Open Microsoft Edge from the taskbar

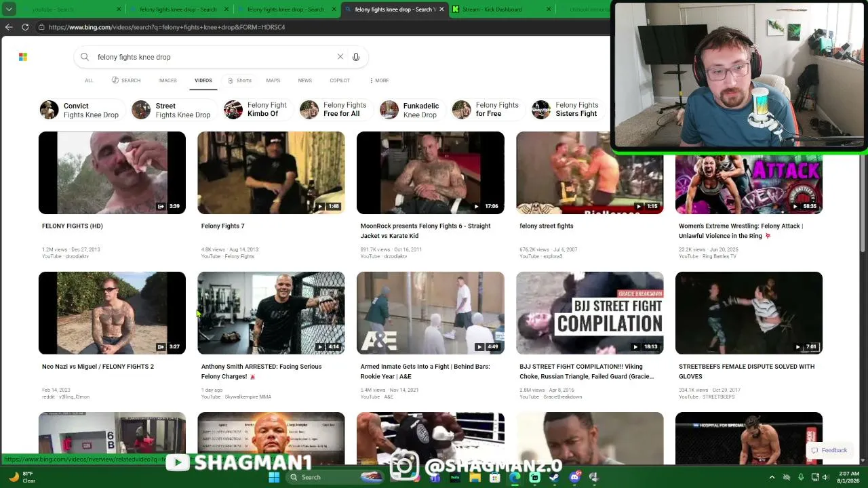tap(515, 477)
